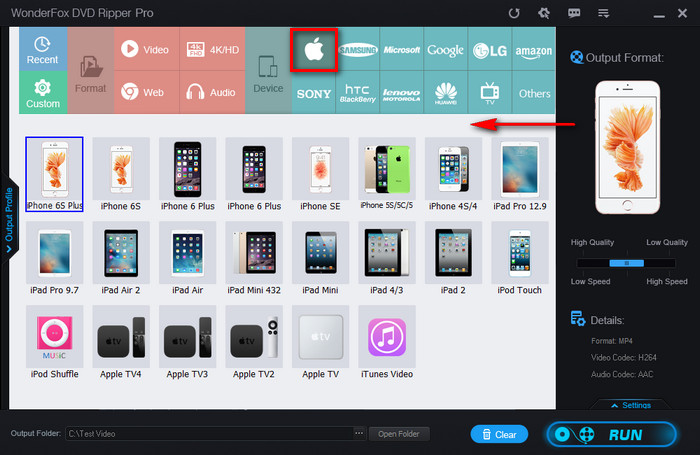Expand the Settings panel

coord(632,405)
